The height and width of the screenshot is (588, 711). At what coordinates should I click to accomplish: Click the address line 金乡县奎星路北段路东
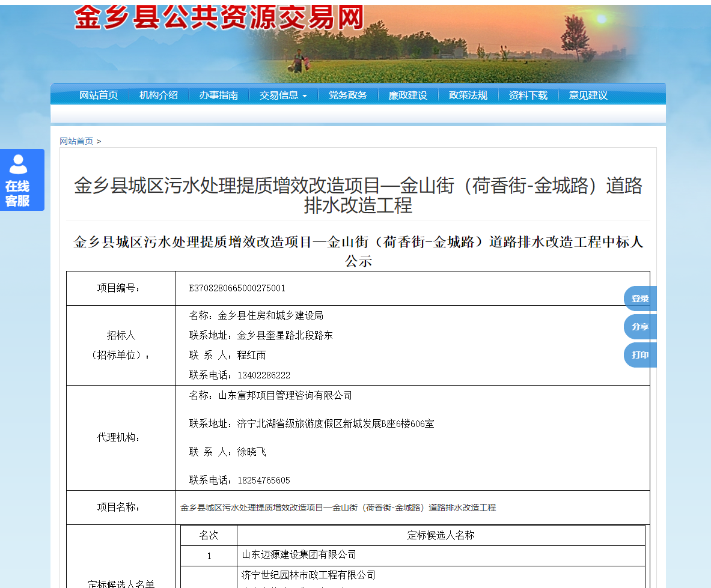261,335
